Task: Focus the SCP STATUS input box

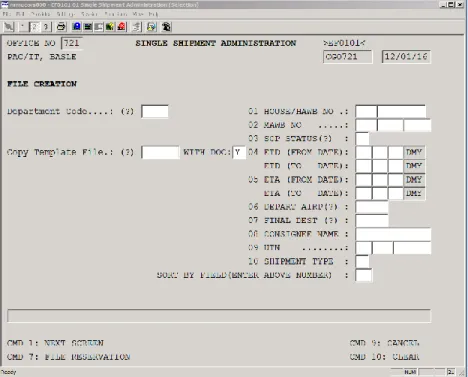Action: 362,139
